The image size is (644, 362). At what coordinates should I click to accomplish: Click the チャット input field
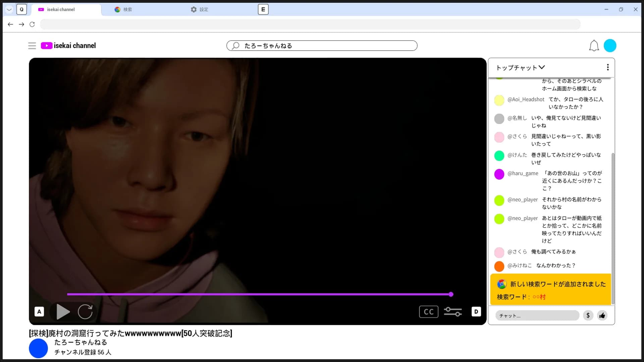click(x=537, y=315)
